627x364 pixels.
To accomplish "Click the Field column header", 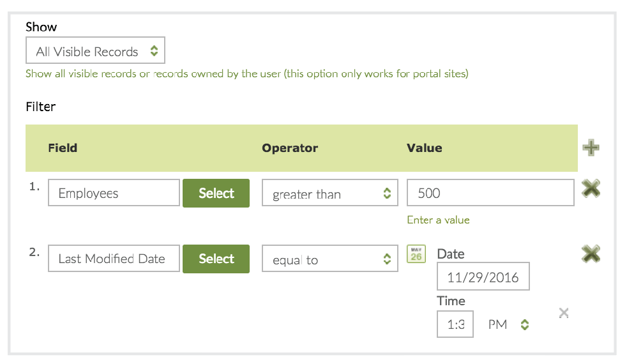I will pyautogui.click(x=63, y=148).
